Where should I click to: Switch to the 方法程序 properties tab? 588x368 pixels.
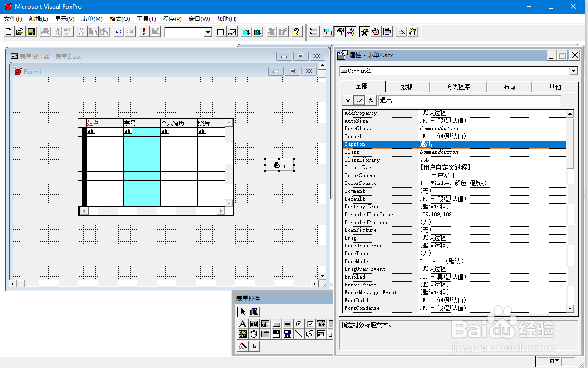[x=458, y=87]
